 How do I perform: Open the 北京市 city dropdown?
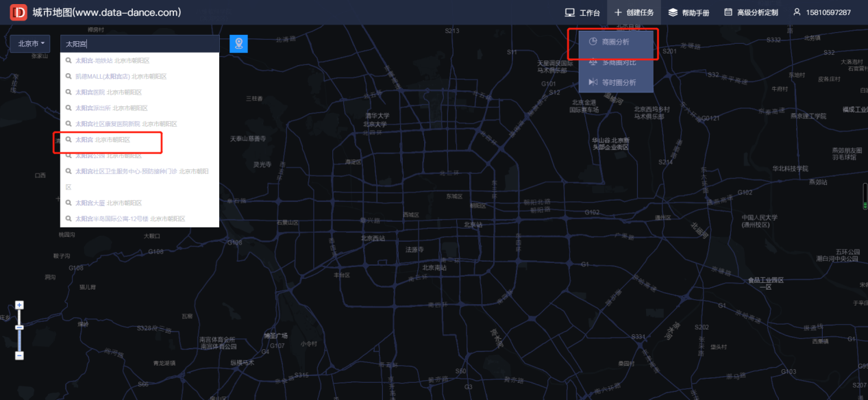(x=30, y=44)
